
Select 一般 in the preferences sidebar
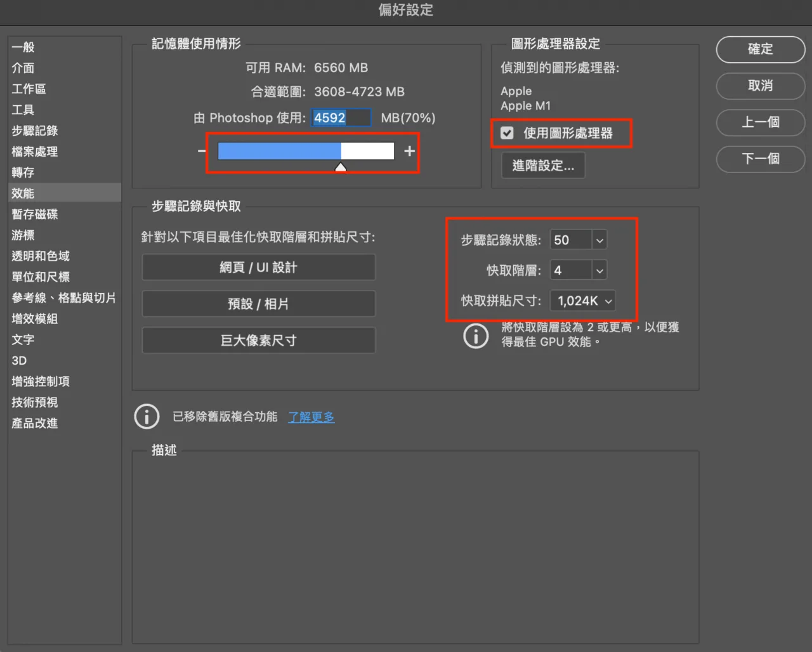click(64, 47)
